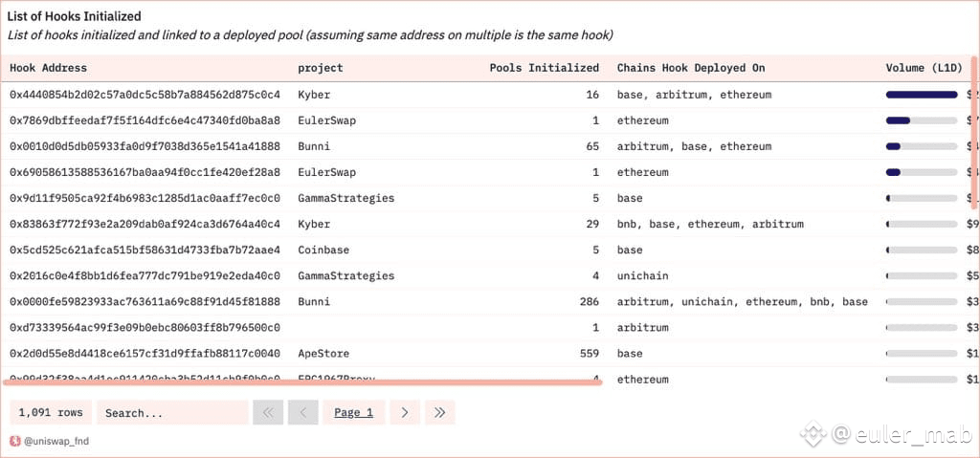The height and width of the screenshot is (458, 980).
Task: Select address 0x2016c0e4f8bb1d6fea777dc791be919e2eda40c0
Action: click(x=145, y=275)
